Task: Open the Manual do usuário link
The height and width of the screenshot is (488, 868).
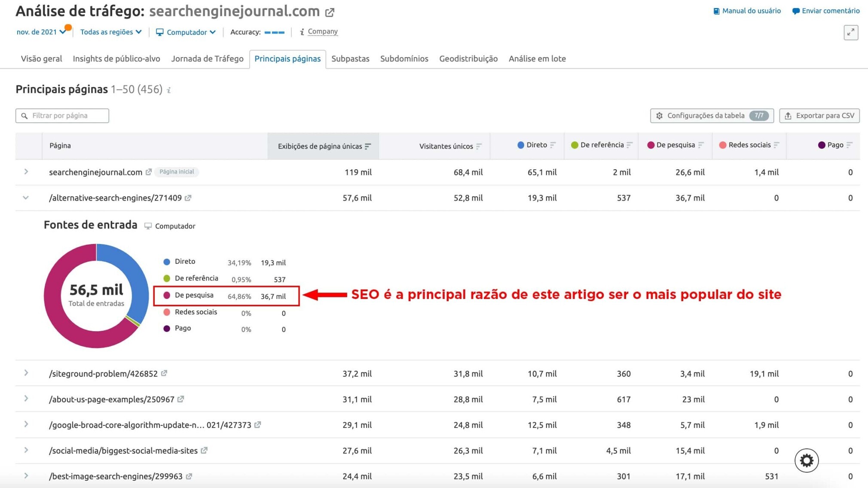Action: [751, 11]
